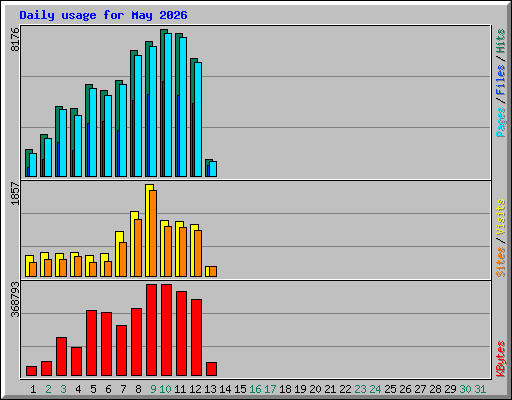Select day 2 on the x-axis
The height and width of the screenshot is (400, 512).
[x=48, y=389]
